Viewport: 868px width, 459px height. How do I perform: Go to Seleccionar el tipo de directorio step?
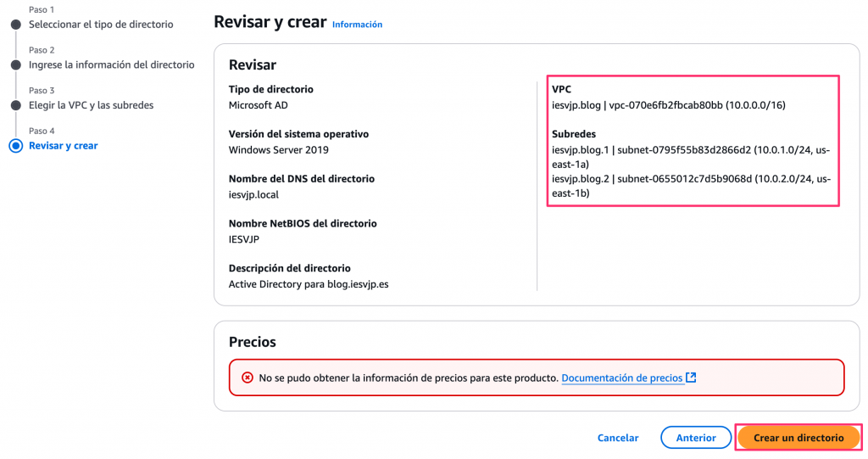pos(101,25)
